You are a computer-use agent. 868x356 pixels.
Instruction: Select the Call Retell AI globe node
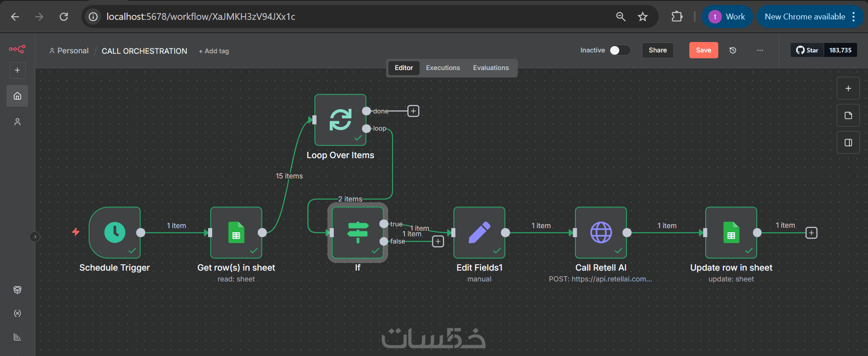(x=601, y=233)
